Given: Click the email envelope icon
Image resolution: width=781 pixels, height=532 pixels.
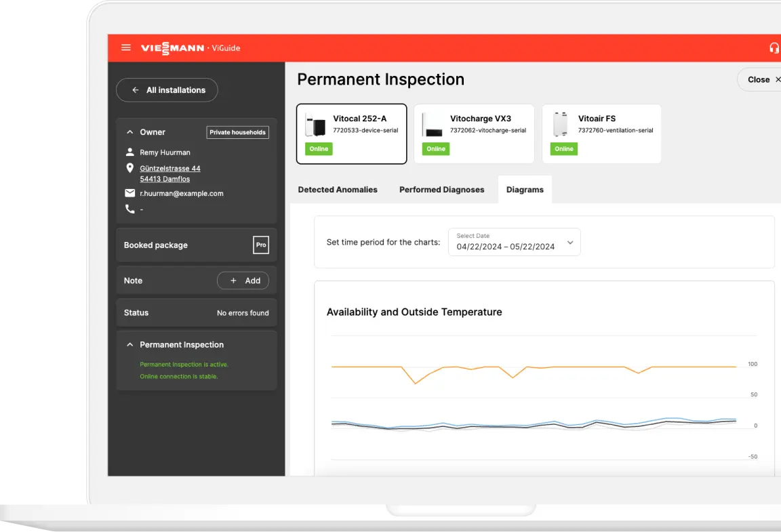Looking at the screenshot, I should [x=130, y=193].
